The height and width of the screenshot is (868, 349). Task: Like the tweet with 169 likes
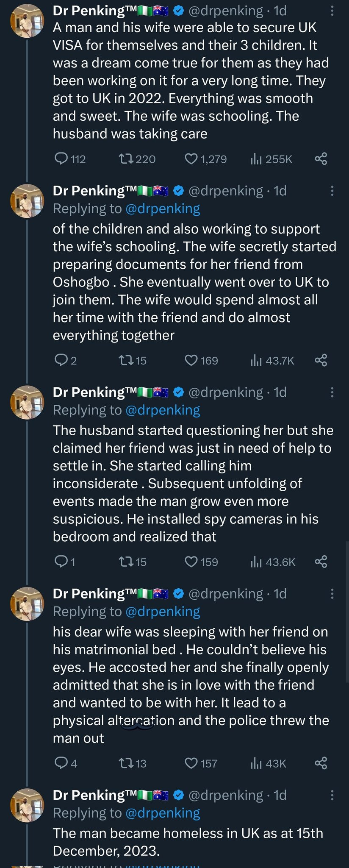(x=191, y=360)
